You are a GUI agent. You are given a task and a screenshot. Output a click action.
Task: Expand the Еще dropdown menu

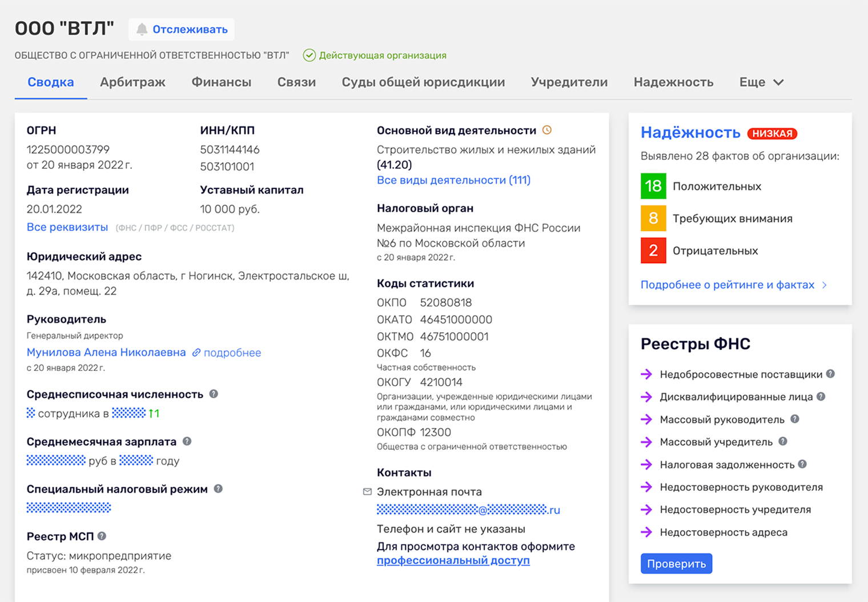click(x=761, y=82)
